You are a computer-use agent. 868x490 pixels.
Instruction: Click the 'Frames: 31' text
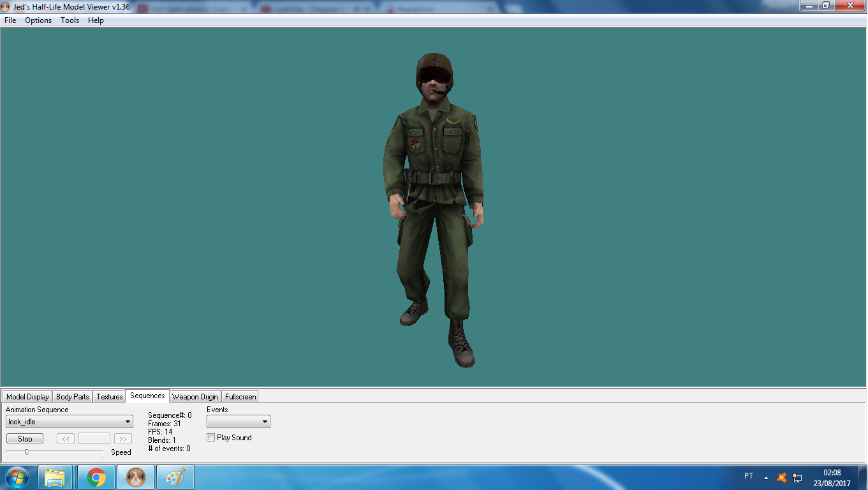click(165, 424)
